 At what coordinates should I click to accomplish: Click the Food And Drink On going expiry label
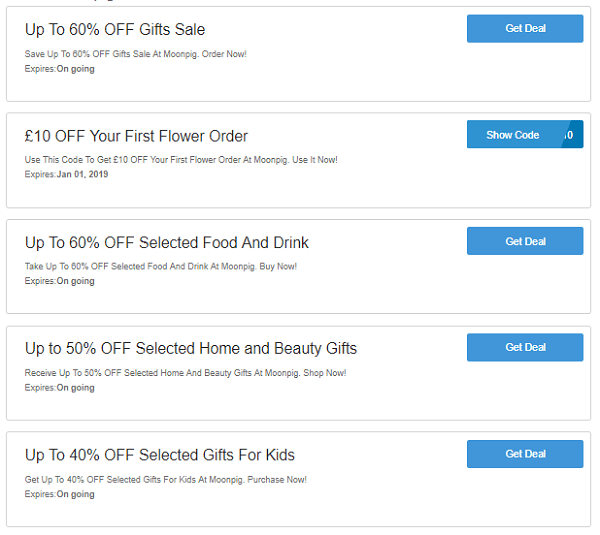(x=75, y=281)
